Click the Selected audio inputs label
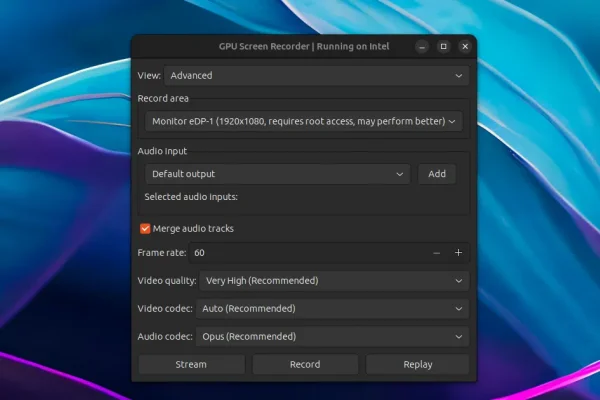Image resolution: width=600 pixels, height=400 pixels. pyautogui.click(x=191, y=197)
